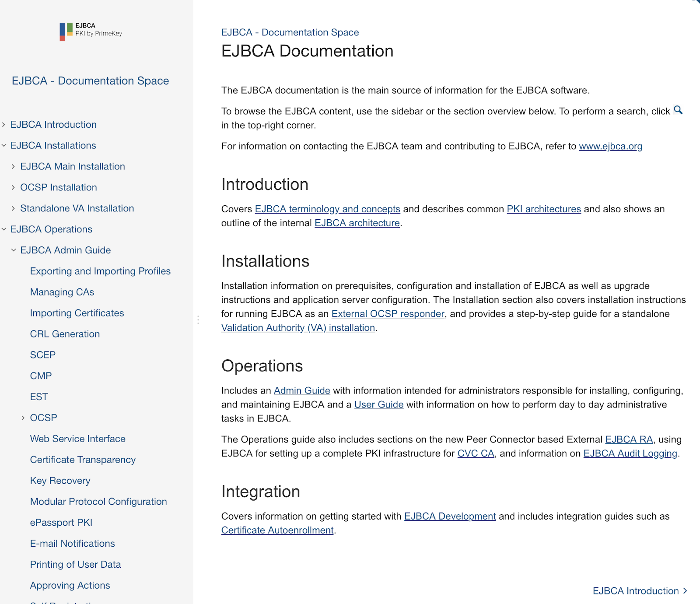Expand the OCSP item under EJBCA Admin Guide
Viewport: 700px width, 604px height.
click(x=23, y=417)
